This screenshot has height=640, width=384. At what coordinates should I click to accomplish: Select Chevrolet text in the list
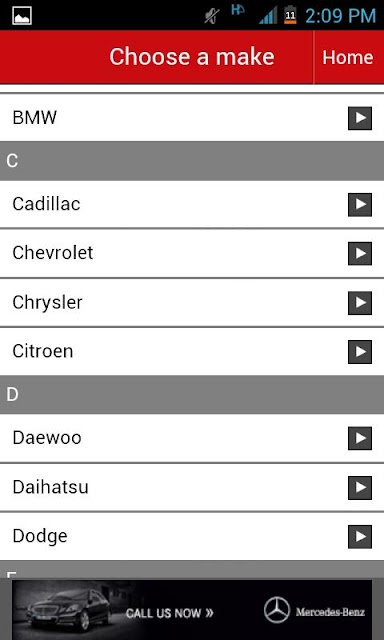53,253
